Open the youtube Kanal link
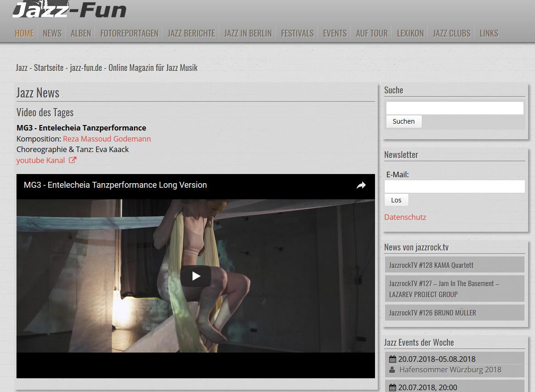 [x=41, y=160]
